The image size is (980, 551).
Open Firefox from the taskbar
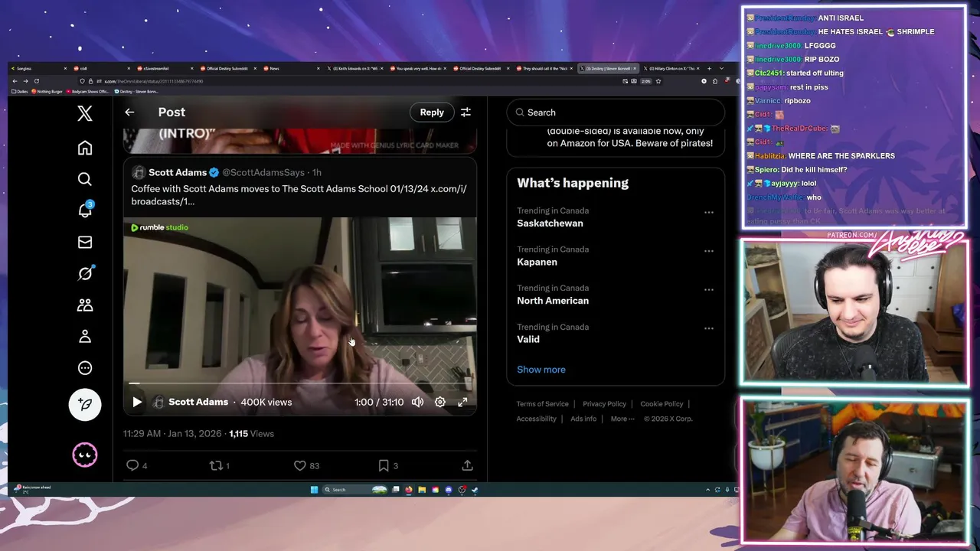point(409,490)
